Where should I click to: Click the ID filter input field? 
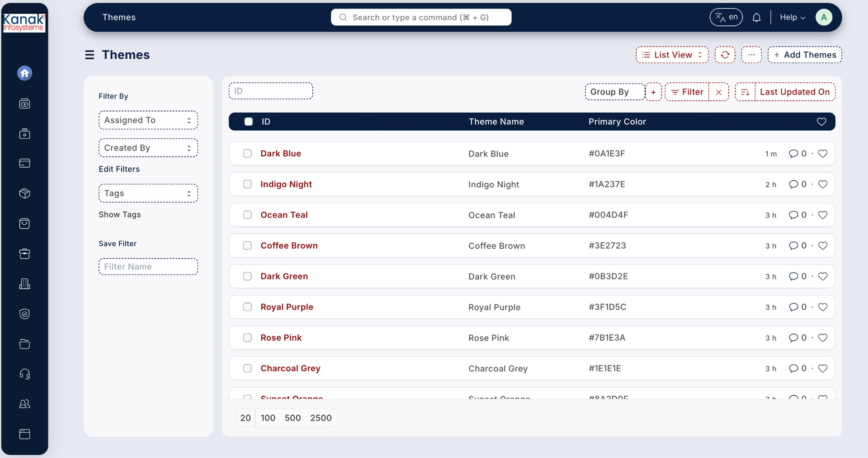tap(271, 91)
